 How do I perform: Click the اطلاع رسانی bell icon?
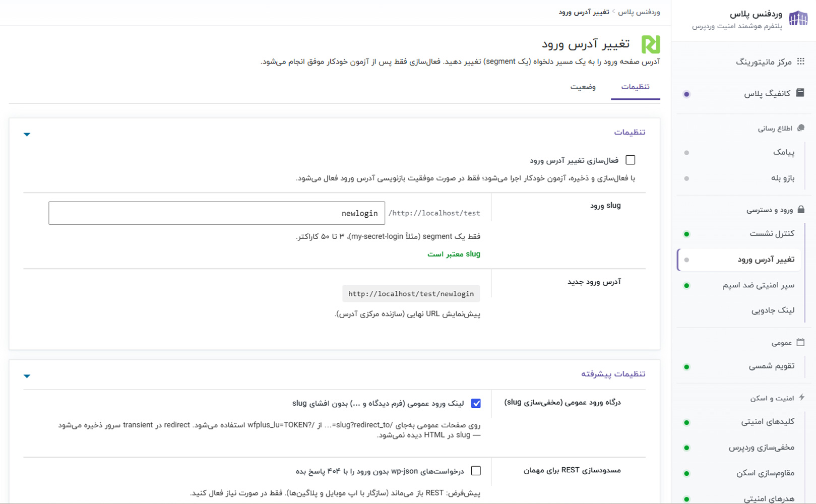click(801, 128)
